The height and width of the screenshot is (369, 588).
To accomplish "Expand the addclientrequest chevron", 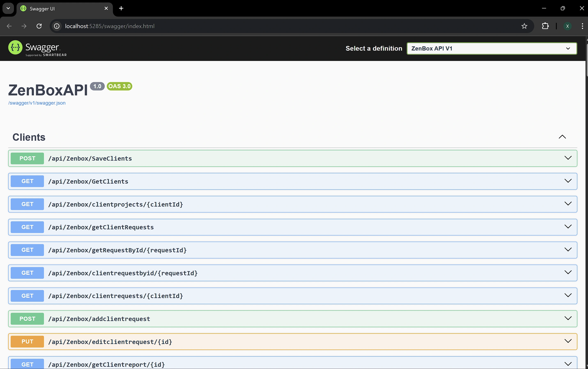I will click(x=568, y=318).
